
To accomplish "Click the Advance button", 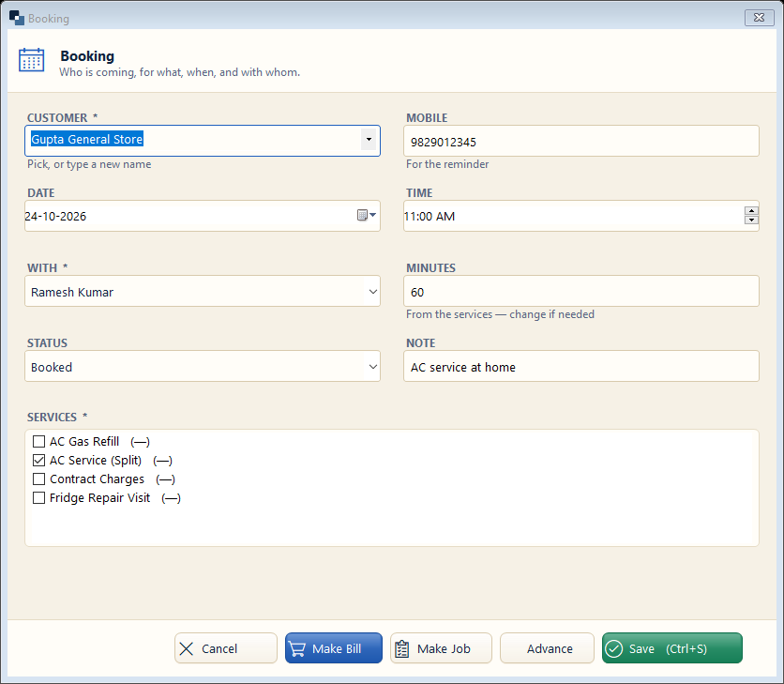I will pos(548,648).
